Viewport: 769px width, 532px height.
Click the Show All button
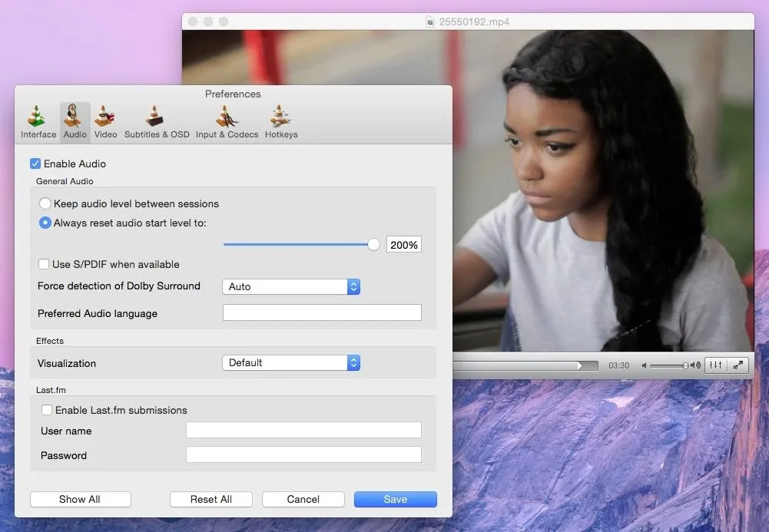[81, 499]
